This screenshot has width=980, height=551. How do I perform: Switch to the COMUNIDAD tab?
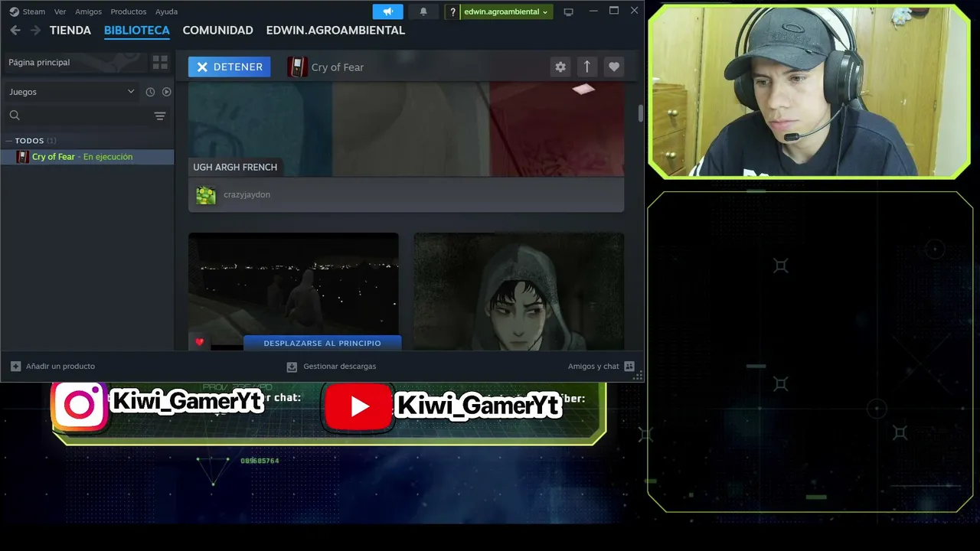217,30
